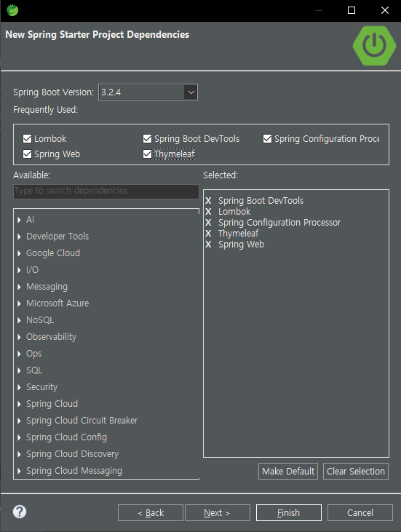Image resolution: width=401 pixels, height=532 pixels.
Task: Uncheck Spring Boot DevTools checkbox
Action: click(147, 138)
